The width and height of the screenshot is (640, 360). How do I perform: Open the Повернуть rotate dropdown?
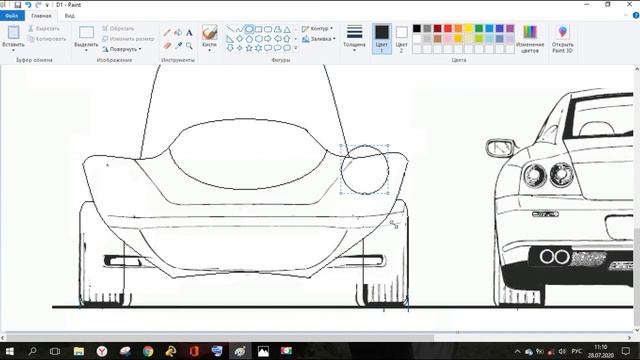(122, 49)
